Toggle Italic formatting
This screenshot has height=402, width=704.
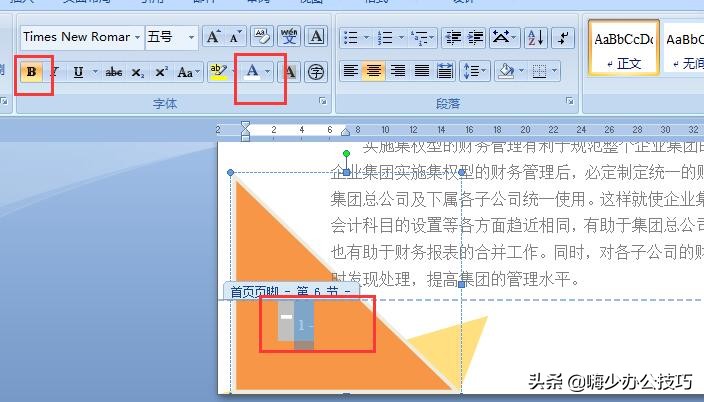click(x=54, y=72)
